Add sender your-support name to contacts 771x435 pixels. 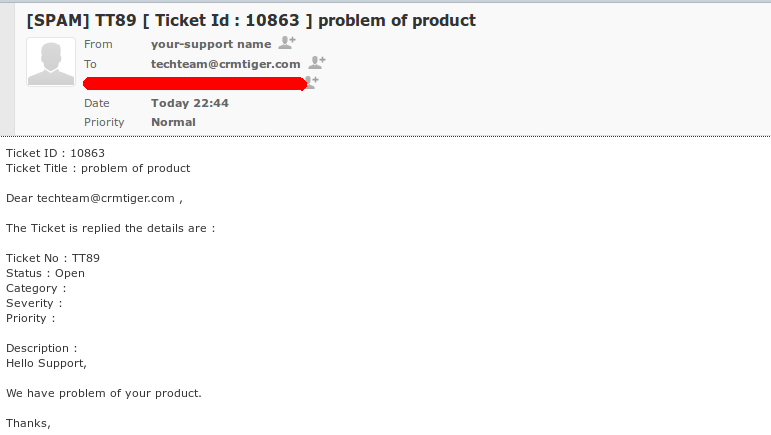(287, 43)
